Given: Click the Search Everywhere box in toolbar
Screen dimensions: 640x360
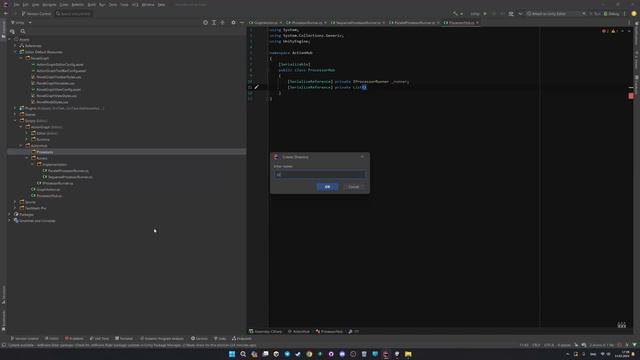Looking at the screenshot, I should tap(73, 13).
